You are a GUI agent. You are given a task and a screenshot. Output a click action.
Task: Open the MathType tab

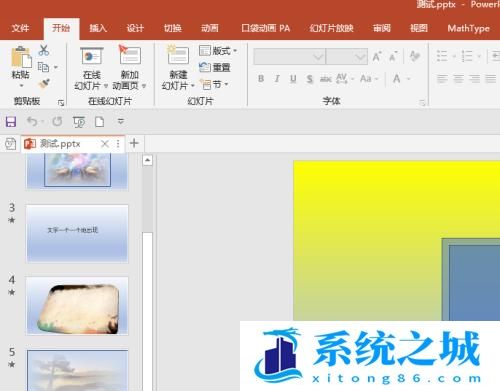[468, 28]
